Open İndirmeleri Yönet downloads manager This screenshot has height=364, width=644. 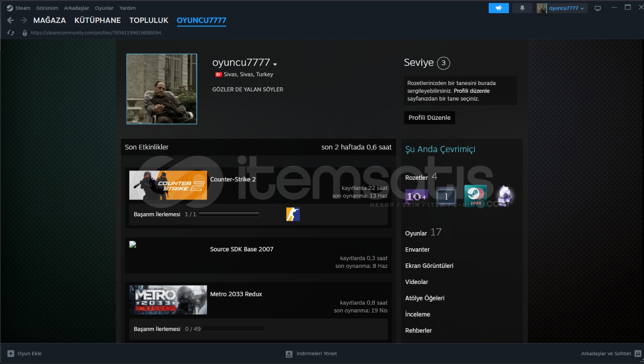[316, 354]
